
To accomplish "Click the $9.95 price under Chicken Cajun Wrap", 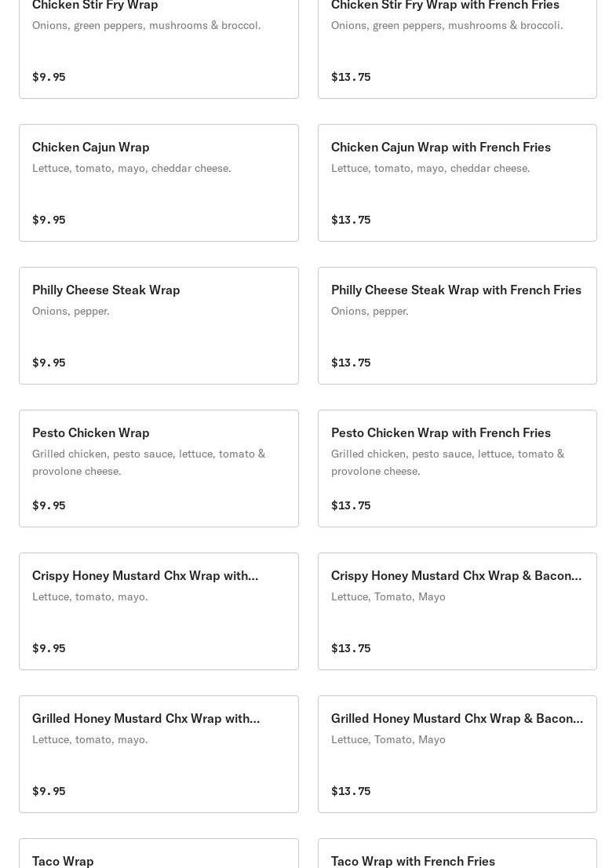I will pyautogui.click(x=49, y=220).
